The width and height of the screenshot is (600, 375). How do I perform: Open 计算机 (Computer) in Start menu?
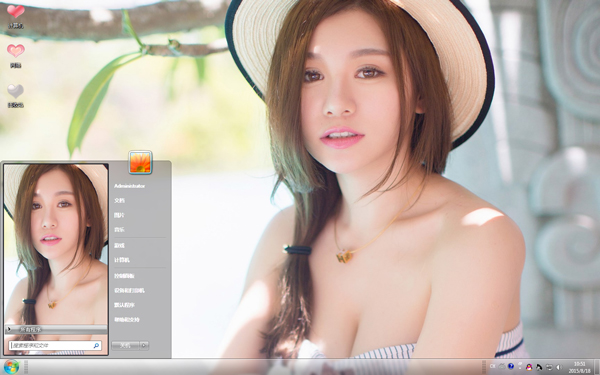point(122,260)
